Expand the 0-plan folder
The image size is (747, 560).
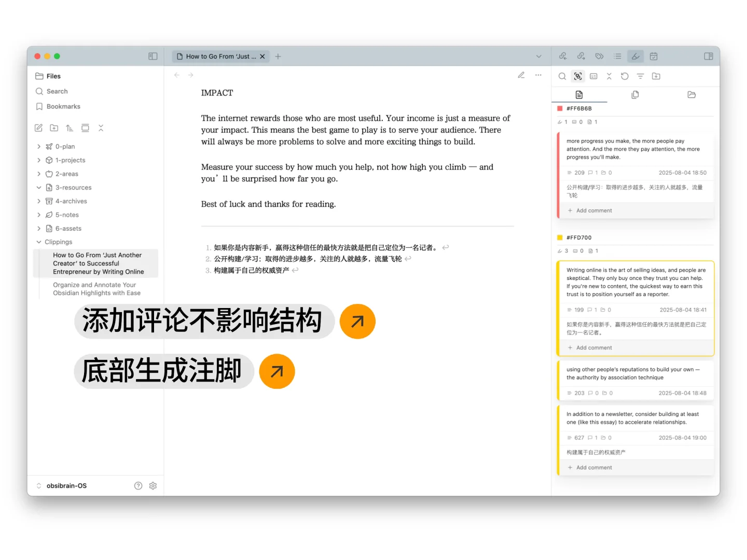tap(39, 147)
